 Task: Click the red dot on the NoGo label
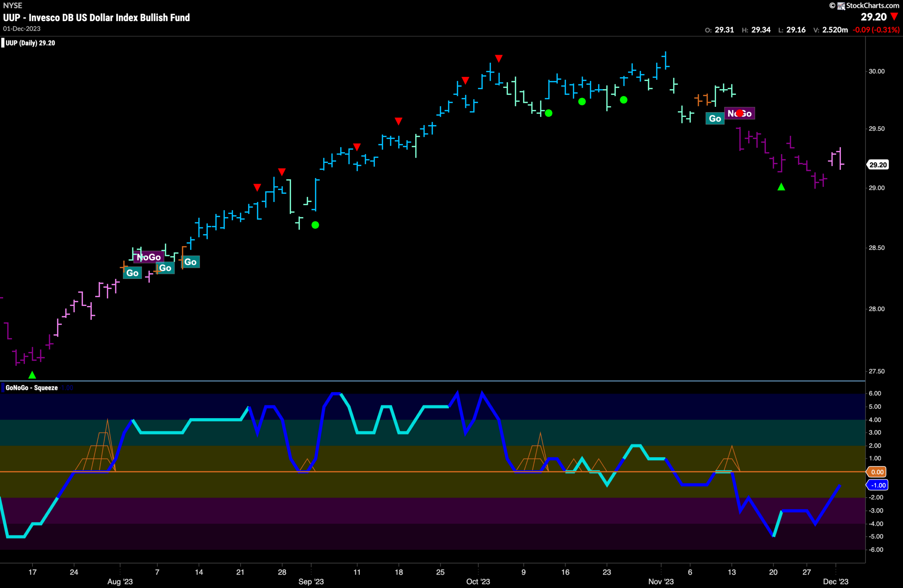point(740,113)
